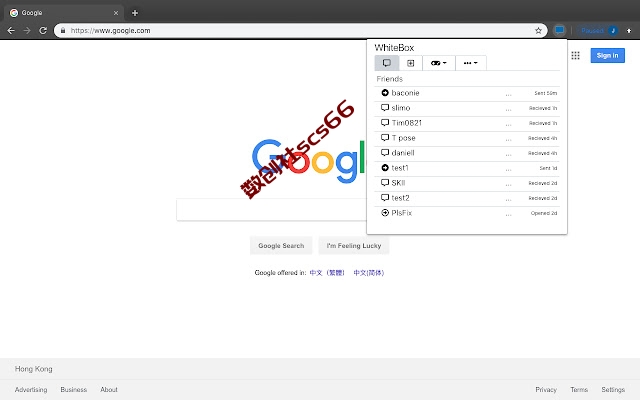Open the Advertising footer link

[31, 390]
